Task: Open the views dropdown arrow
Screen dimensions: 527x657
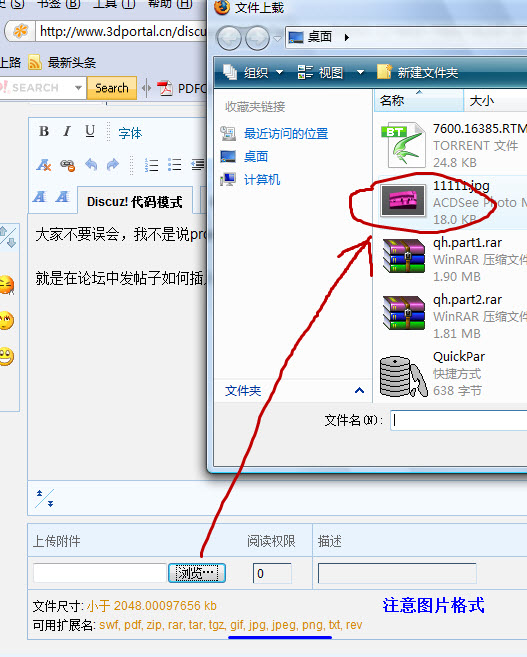Action: click(x=360, y=72)
